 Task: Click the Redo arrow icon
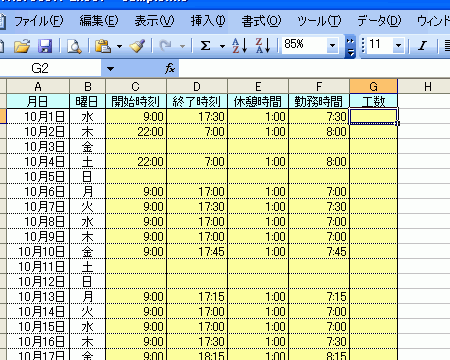(x=166, y=46)
